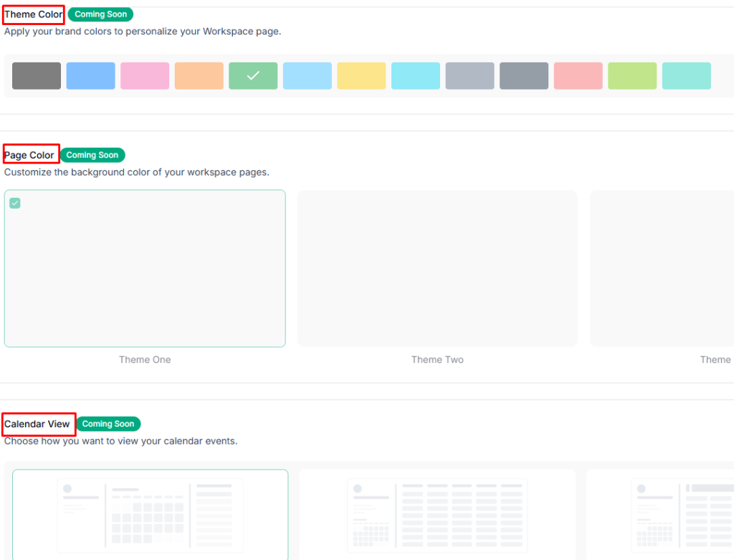The image size is (734, 560).
Task: Select the teal swatch at the far right
Action: tap(687, 75)
